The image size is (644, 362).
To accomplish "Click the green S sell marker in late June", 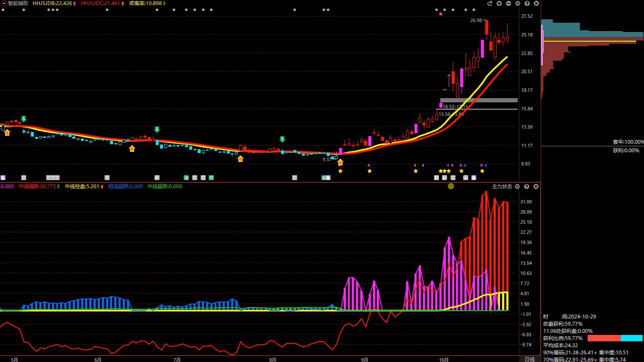I will point(157,129).
